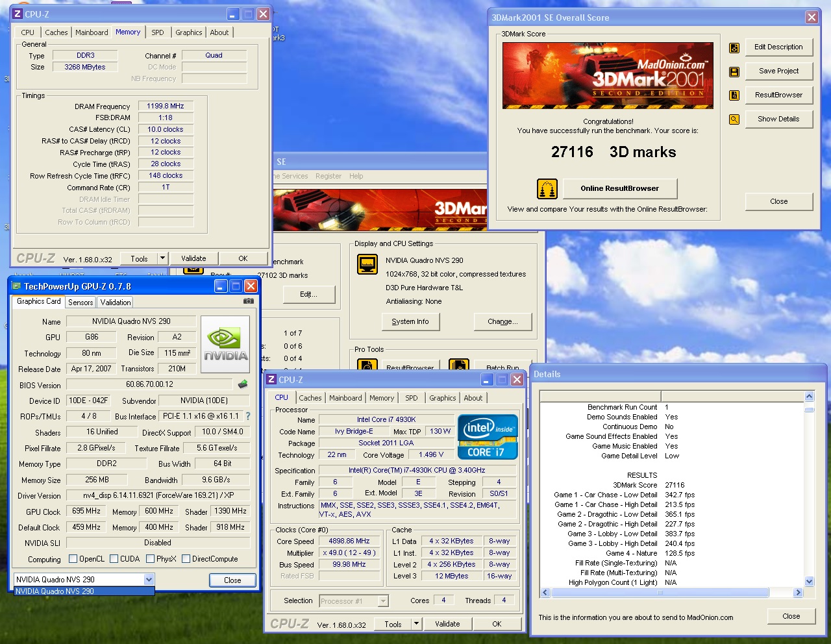Click the NVIDIA logo in GPU-Z
831x644 pixels.
click(x=225, y=344)
